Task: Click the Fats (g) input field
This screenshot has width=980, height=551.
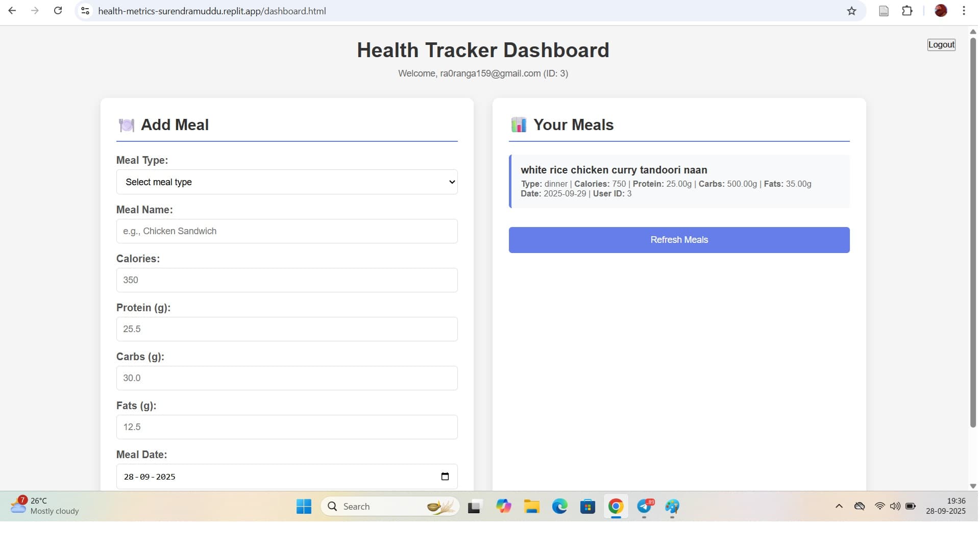Action: tap(287, 427)
